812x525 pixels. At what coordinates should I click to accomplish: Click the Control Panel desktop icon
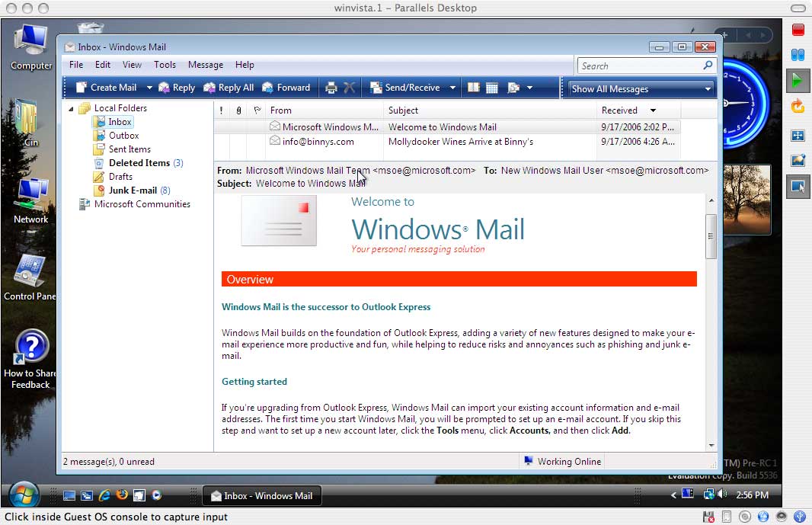(x=30, y=277)
